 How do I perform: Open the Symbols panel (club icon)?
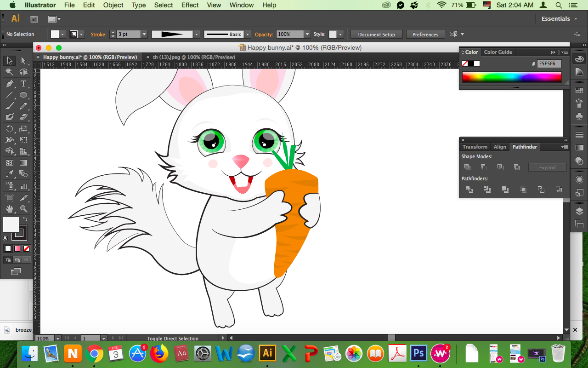pos(579,116)
